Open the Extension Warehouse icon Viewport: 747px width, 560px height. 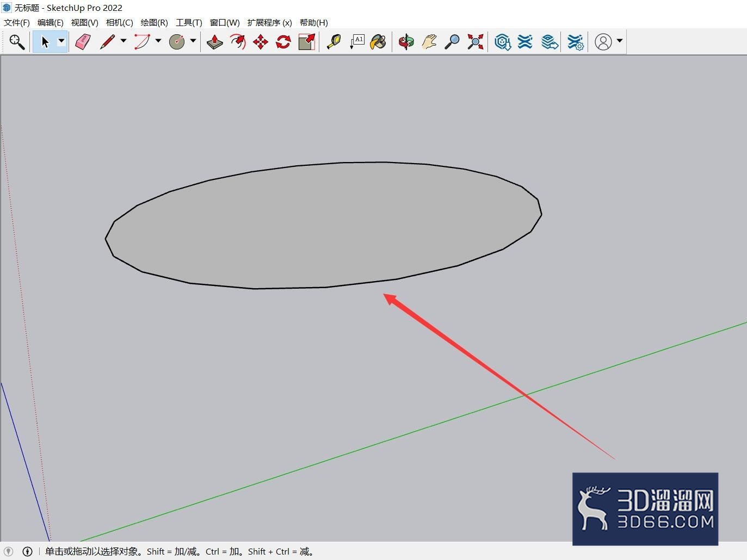[525, 42]
